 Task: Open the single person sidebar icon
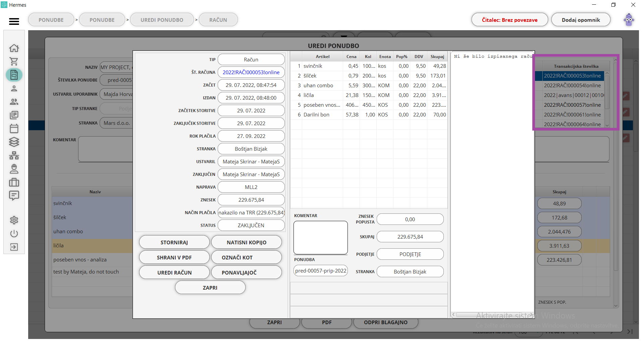(14, 88)
